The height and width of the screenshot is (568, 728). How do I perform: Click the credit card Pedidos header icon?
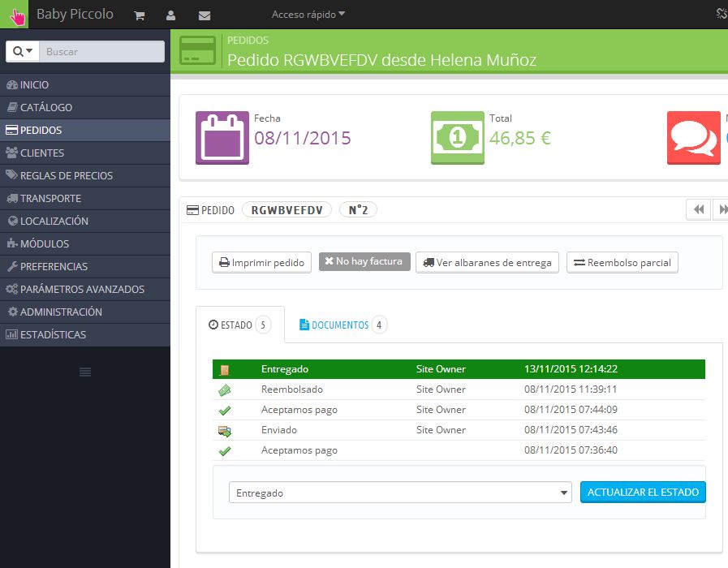pyautogui.click(x=198, y=50)
